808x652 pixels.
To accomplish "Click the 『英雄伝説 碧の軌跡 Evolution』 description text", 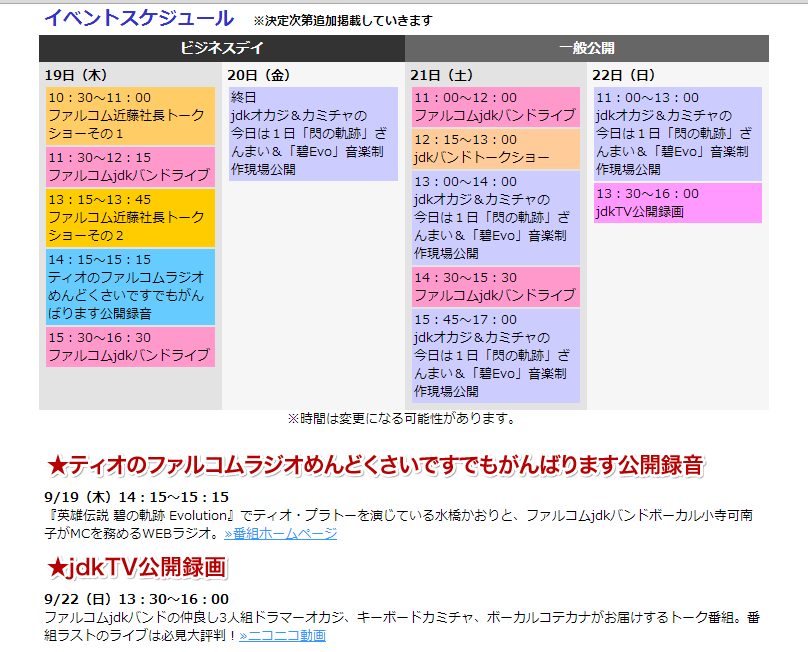I will [399, 524].
